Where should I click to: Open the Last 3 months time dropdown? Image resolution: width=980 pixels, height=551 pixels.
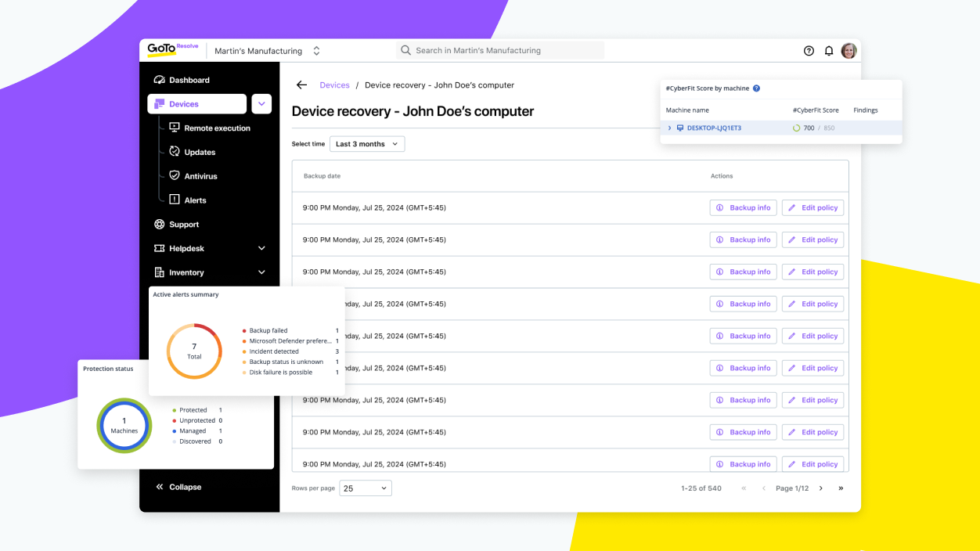pos(366,144)
